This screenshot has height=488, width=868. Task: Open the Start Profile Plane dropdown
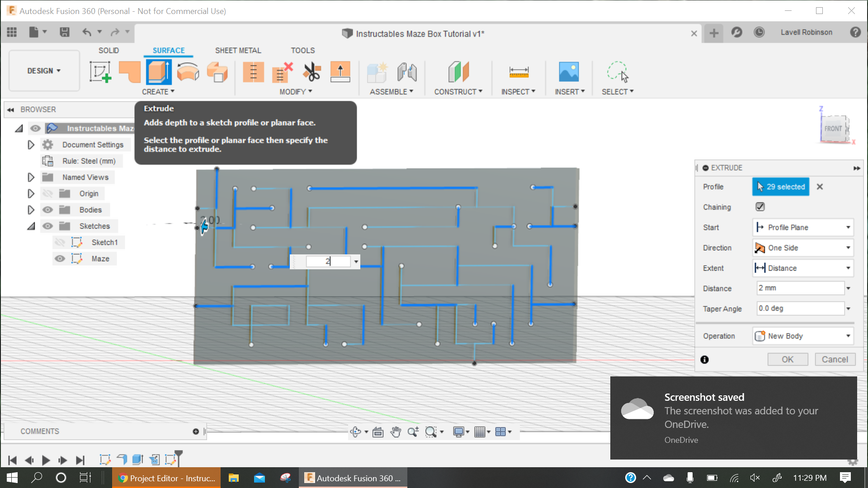pos(803,227)
